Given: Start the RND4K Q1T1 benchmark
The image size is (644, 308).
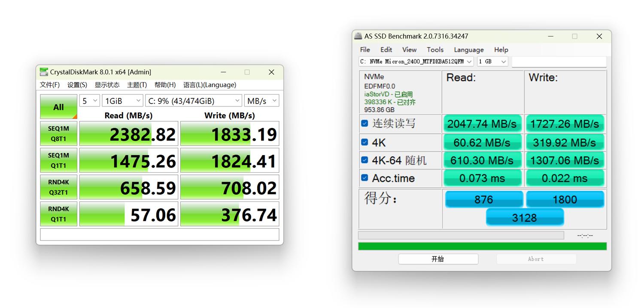Looking at the screenshot, I should click(58, 214).
